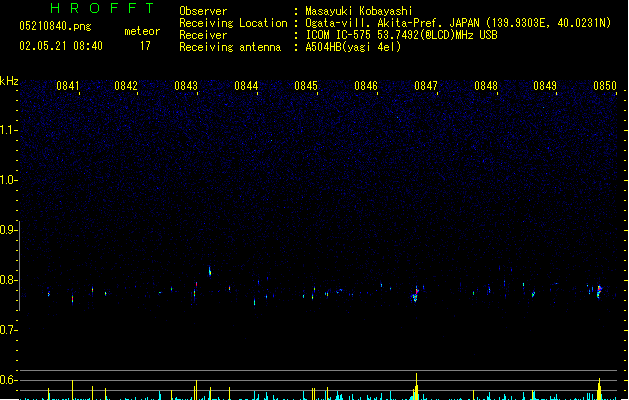This screenshot has width=629, height=400.
Task: Click the 'Receiving antenna' label
Action: pyautogui.click(x=230, y=47)
